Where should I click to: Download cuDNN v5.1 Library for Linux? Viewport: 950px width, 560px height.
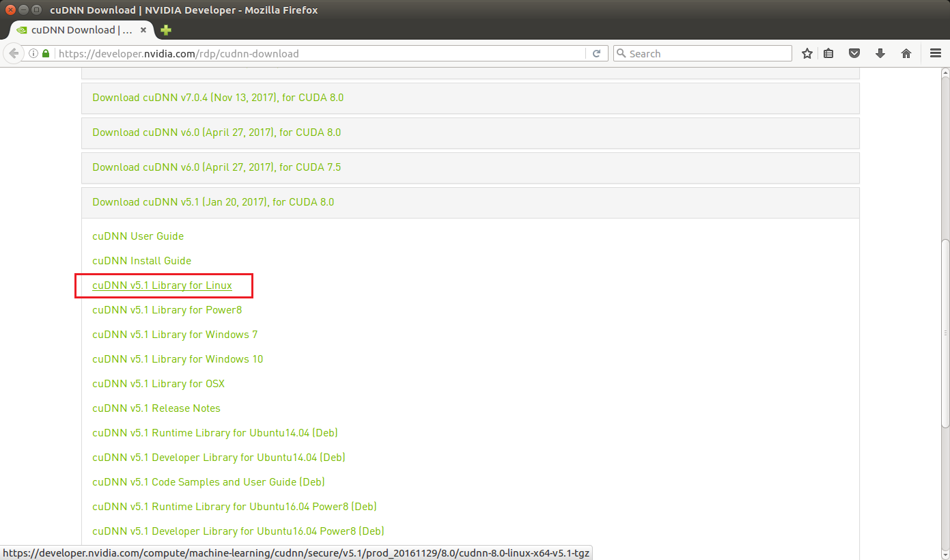pyautogui.click(x=162, y=285)
